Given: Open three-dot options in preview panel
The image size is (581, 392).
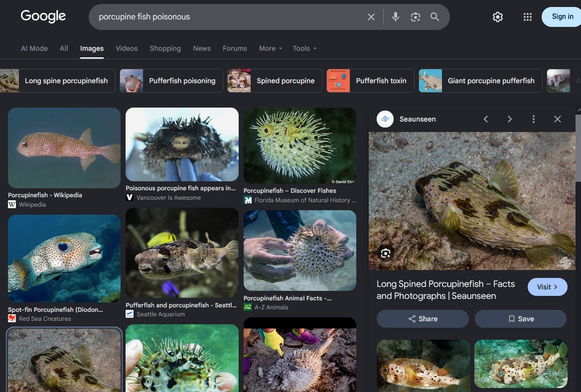Looking at the screenshot, I should click(x=534, y=119).
